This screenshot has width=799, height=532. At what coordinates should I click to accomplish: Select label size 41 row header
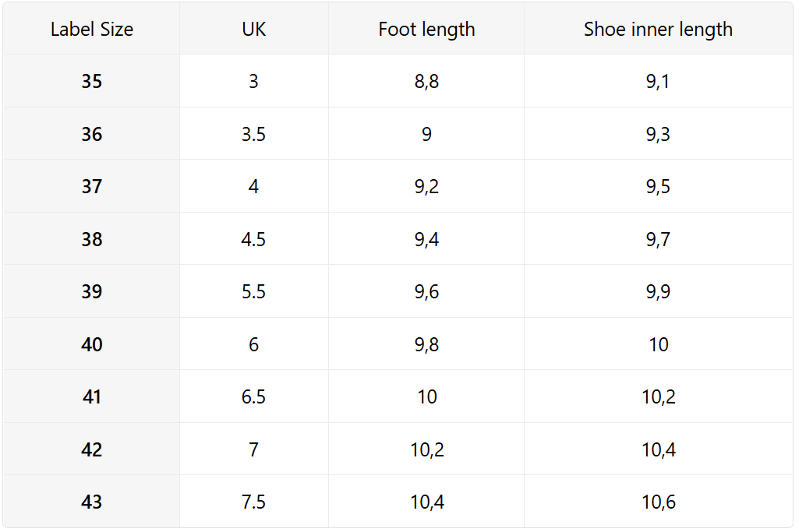[x=92, y=396]
